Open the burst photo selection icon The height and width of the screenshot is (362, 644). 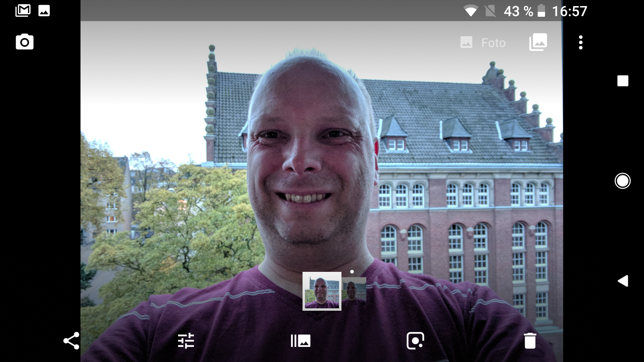point(301,341)
